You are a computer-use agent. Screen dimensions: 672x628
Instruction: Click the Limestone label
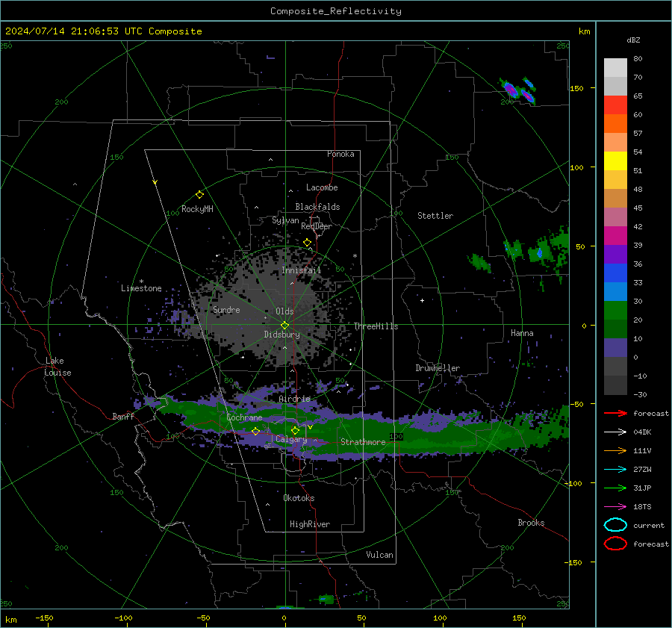pyautogui.click(x=141, y=288)
